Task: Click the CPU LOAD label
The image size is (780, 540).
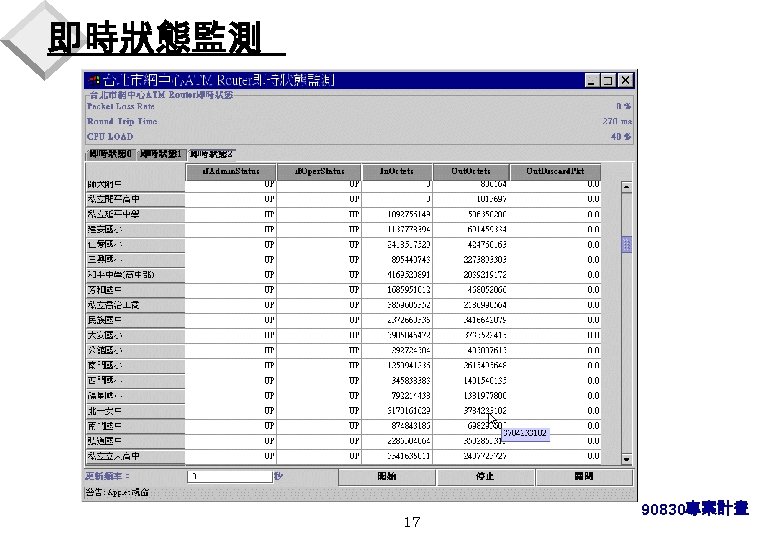Action: [x=110, y=137]
